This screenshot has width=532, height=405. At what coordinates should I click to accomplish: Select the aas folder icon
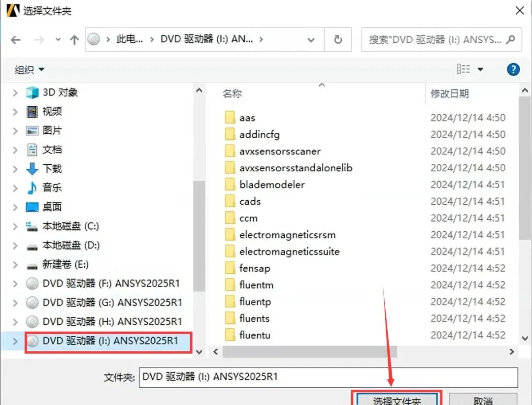click(x=230, y=118)
